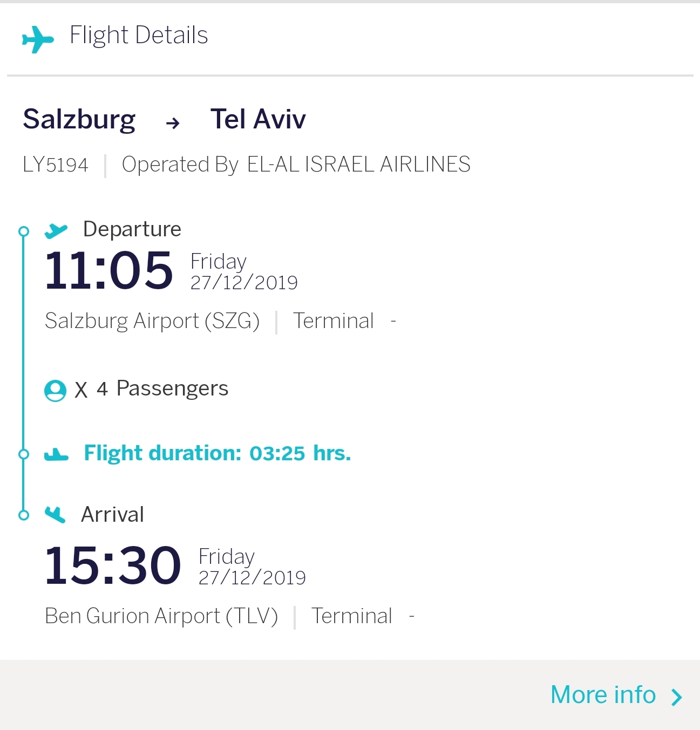This screenshot has width=700, height=730.
Task: Click the arrival landing plane icon
Action: (55, 515)
